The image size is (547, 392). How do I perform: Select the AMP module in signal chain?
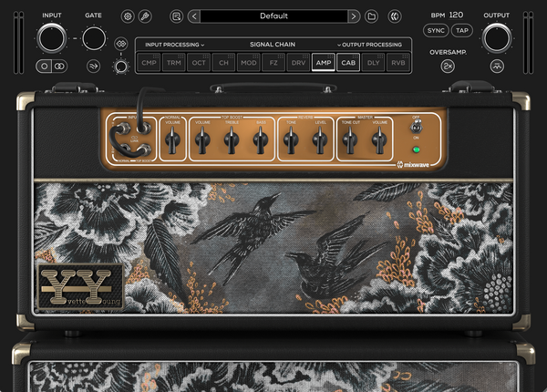click(x=324, y=63)
